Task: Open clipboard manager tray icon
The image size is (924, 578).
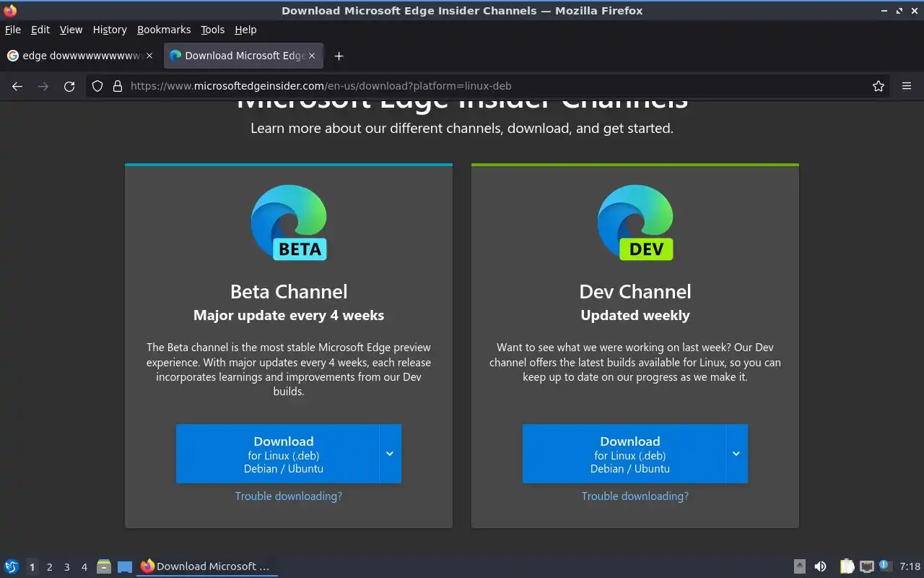Action: click(847, 566)
